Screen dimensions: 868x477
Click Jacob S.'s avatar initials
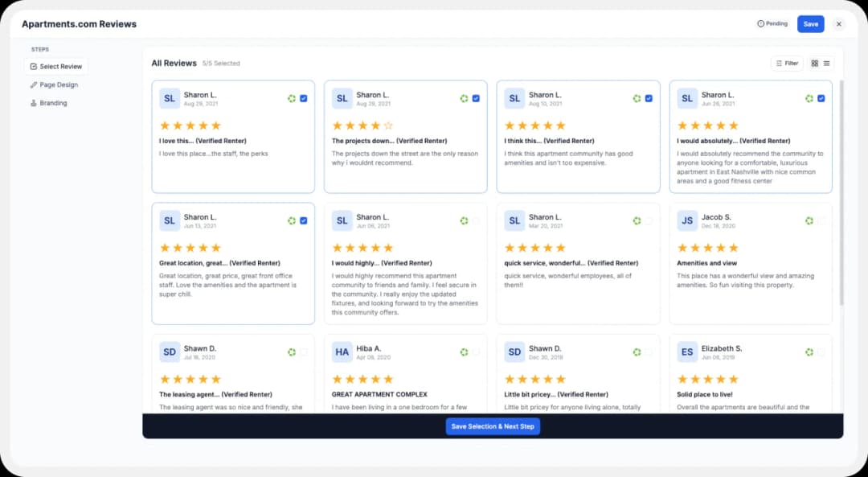686,219
